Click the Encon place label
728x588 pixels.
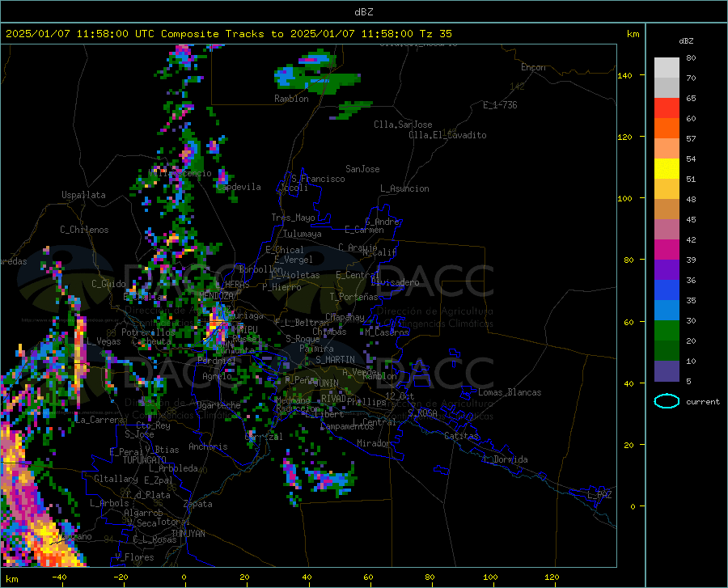point(533,67)
